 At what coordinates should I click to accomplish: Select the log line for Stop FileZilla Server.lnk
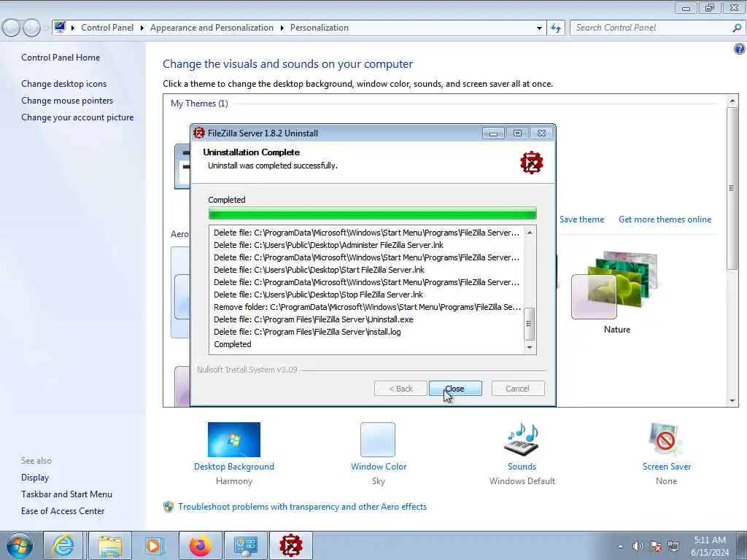click(318, 295)
